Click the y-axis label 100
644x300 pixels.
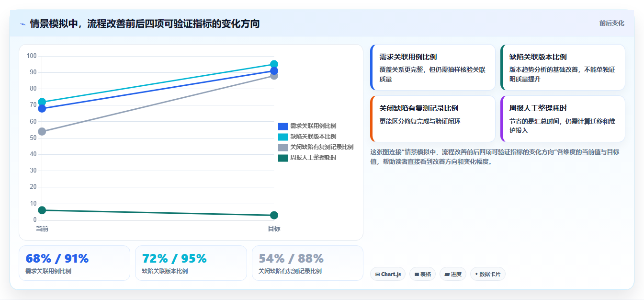(32, 56)
